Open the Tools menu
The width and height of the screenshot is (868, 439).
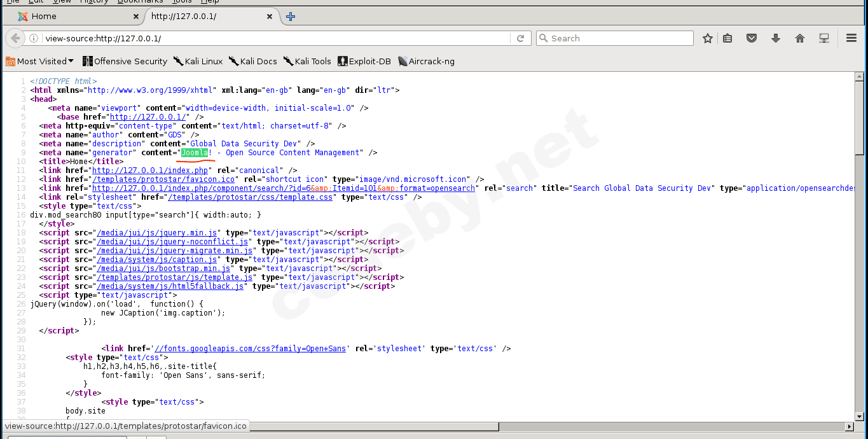pos(182,2)
